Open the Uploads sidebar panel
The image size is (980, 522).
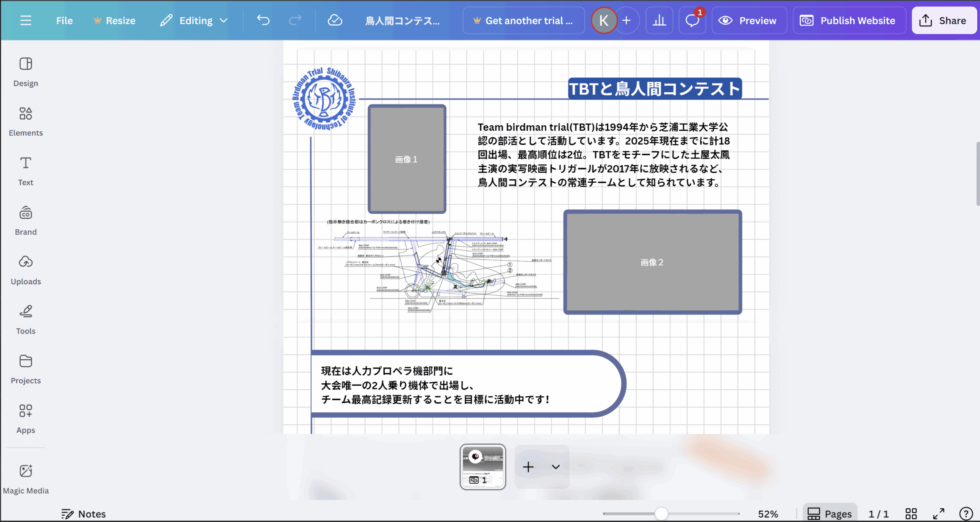(x=26, y=270)
